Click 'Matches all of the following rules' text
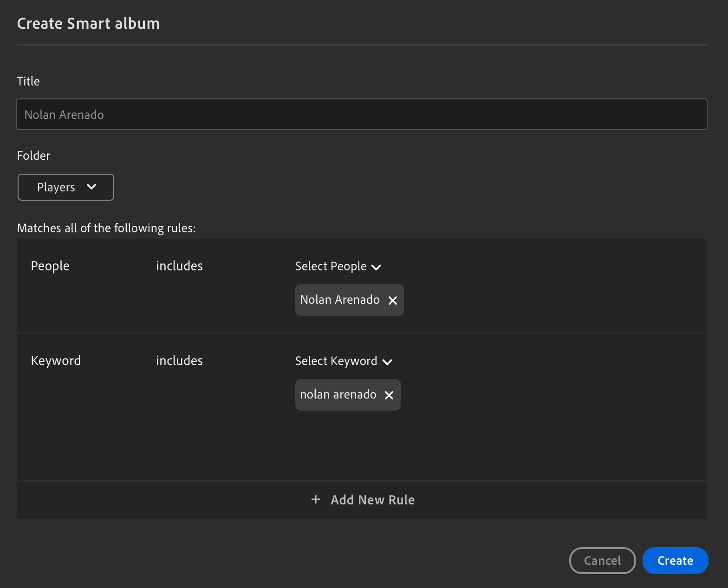Image resolution: width=728 pixels, height=588 pixels. pyautogui.click(x=106, y=228)
